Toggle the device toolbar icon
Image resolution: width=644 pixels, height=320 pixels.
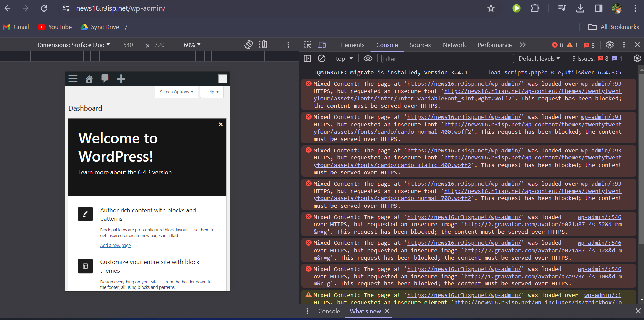322,45
